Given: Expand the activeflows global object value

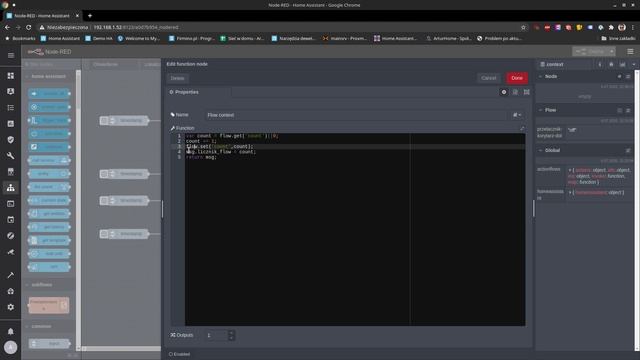Looking at the screenshot, I should point(570,170).
